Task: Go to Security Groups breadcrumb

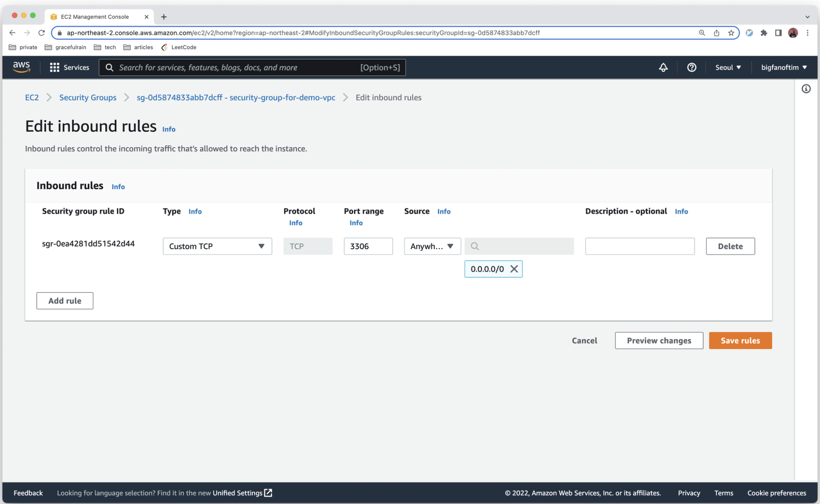Action: (87, 97)
